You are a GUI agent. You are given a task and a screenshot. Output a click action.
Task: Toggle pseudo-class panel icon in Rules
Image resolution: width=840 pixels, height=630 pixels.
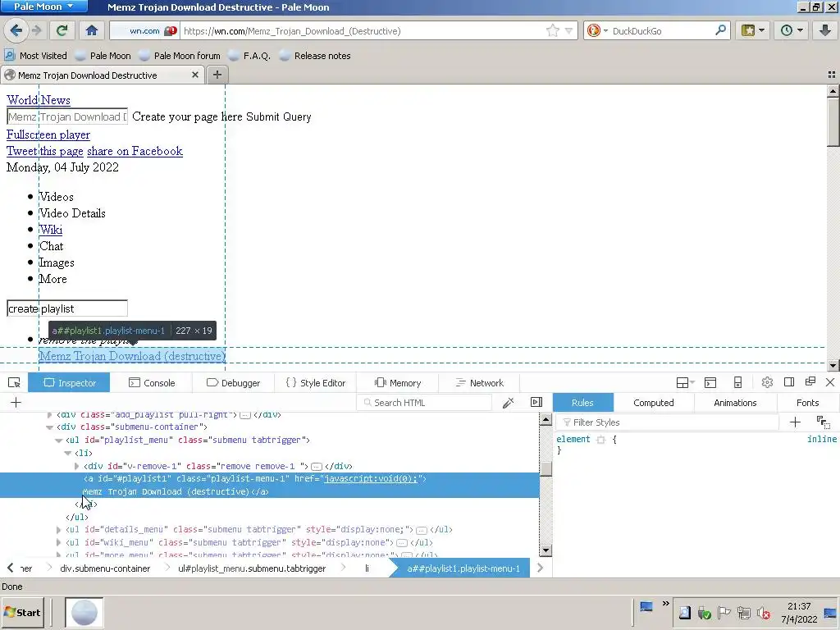tap(824, 422)
